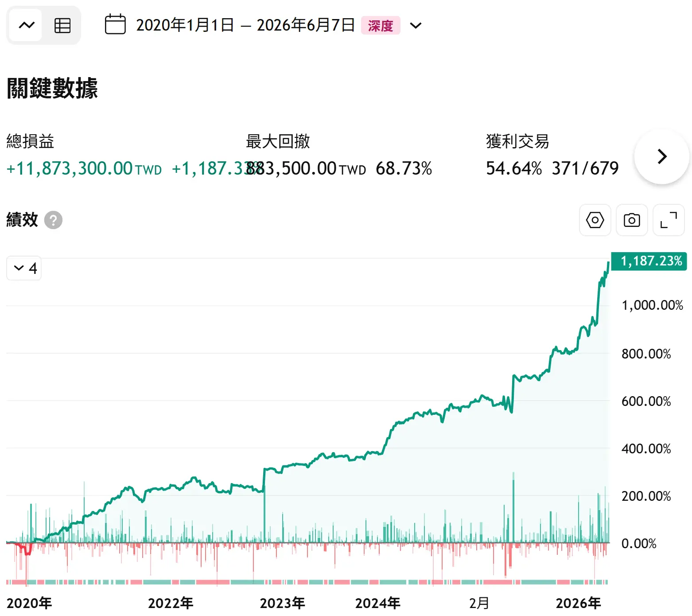Screen dimensions: 692x616
Task: Click the 關鍵數據 heading
Action: [x=52, y=88]
